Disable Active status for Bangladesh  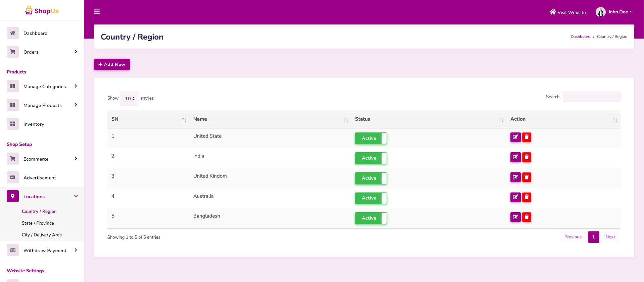pyautogui.click(x=370, y=218)
